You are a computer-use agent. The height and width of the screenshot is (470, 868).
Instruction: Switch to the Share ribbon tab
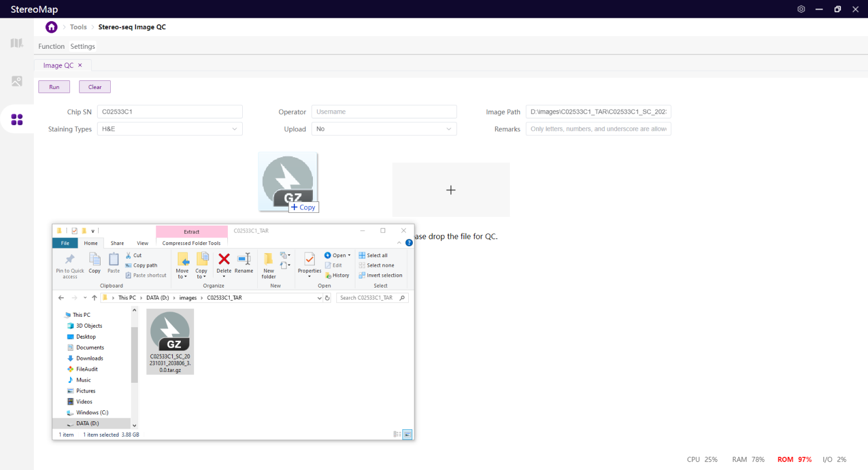point(117,243)
